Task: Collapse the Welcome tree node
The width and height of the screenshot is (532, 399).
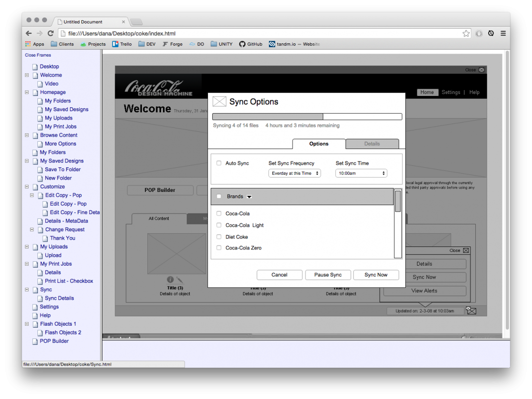Action: pyautogui.click(x=27, y=75)
